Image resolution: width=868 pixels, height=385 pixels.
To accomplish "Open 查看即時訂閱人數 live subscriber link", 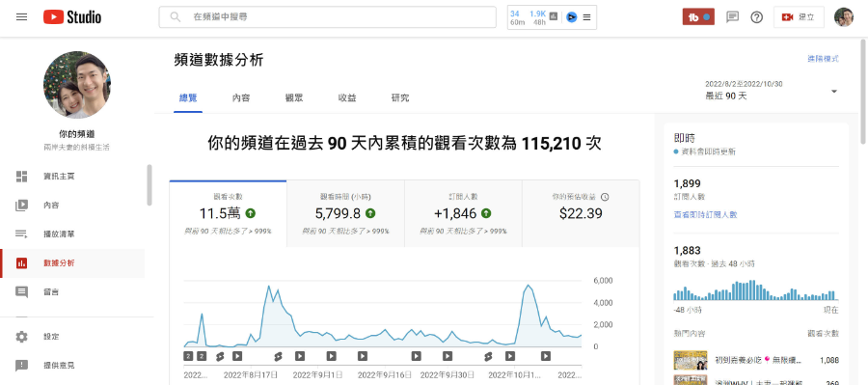I will pos(705,214).
